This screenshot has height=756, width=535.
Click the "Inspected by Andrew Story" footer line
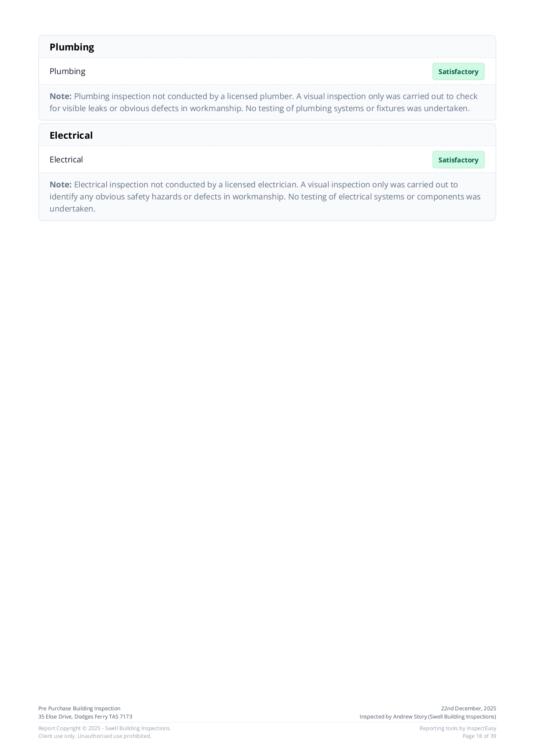pos(428,716)
